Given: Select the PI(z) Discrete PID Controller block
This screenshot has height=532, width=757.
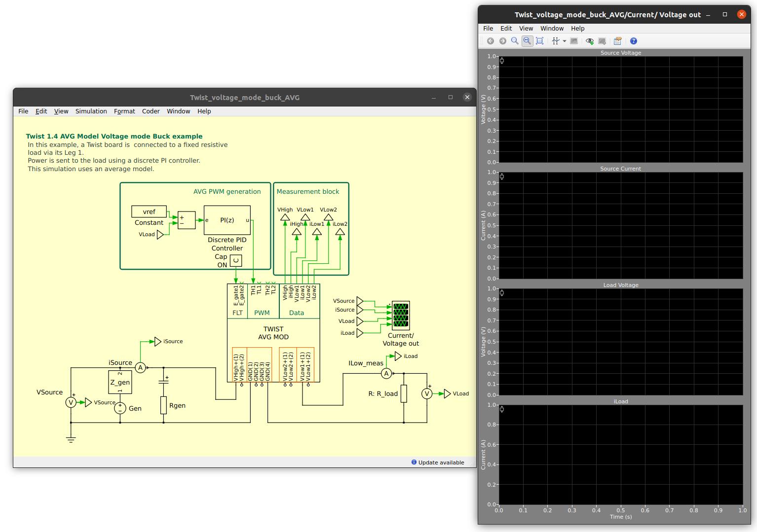Looking at the screenshot, I should point(227,220).
